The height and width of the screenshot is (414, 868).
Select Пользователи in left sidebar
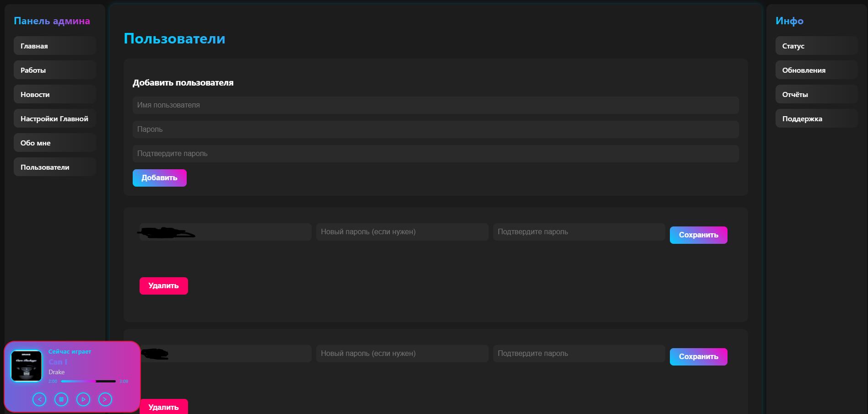pos(55,167)
